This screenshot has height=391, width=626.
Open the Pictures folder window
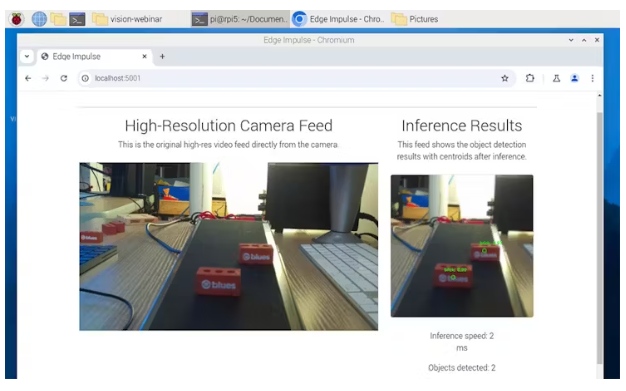click(x=414, y=19)
